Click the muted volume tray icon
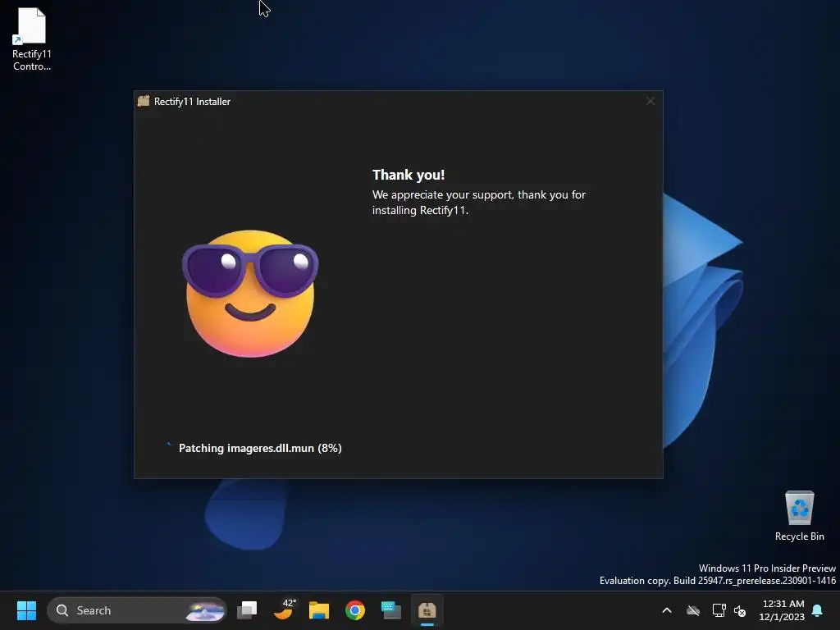The height and width of the screenshot is (630, 840). (x=740, y=610)
